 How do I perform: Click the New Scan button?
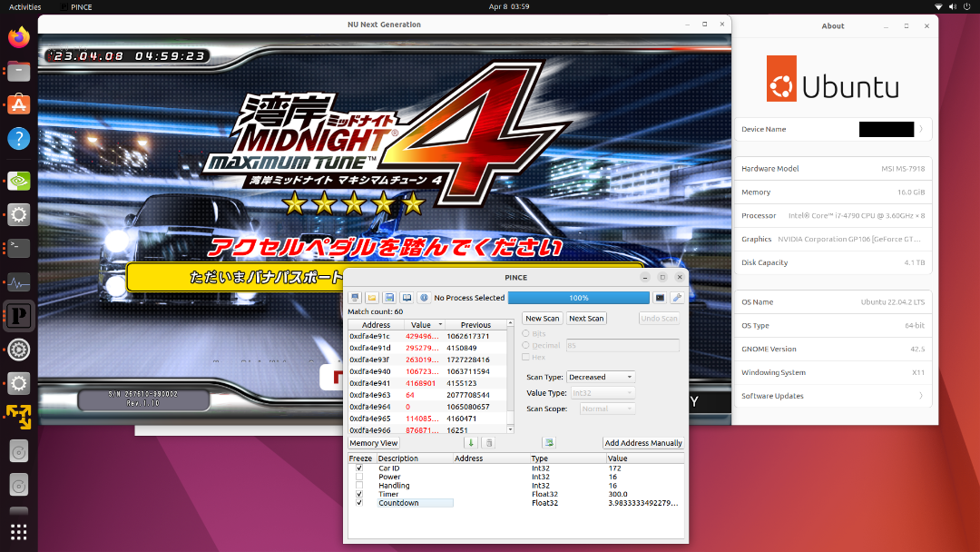click(x=543, y=318)
